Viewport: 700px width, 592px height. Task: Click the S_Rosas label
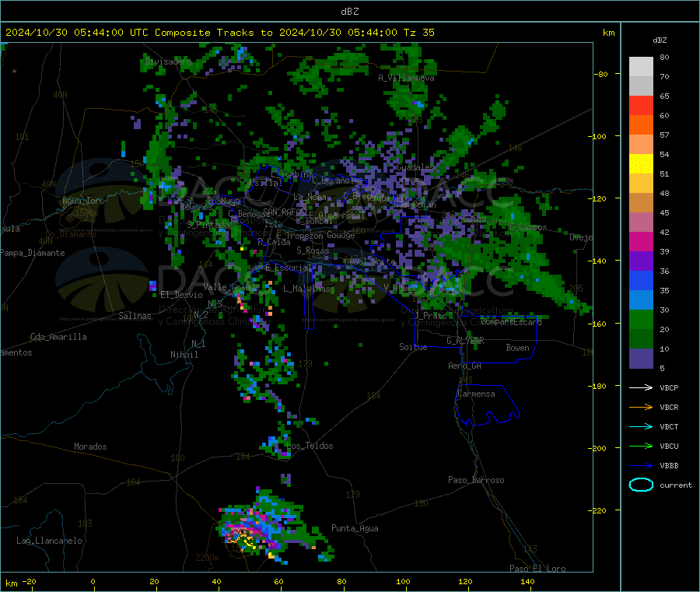coord(313,250)
